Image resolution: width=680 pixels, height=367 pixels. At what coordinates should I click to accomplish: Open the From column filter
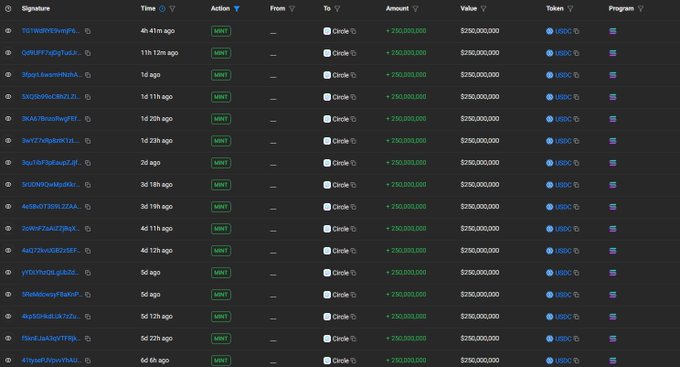point(292,9)
